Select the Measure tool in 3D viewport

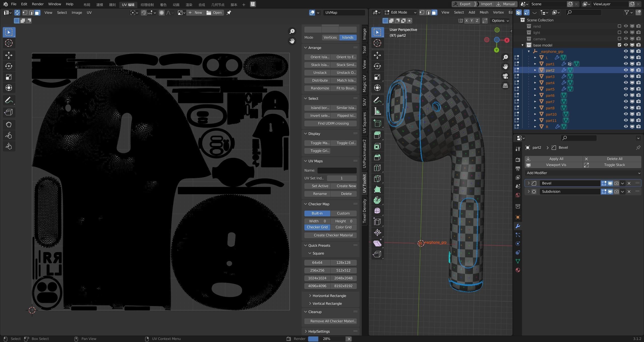pos(377,111)
